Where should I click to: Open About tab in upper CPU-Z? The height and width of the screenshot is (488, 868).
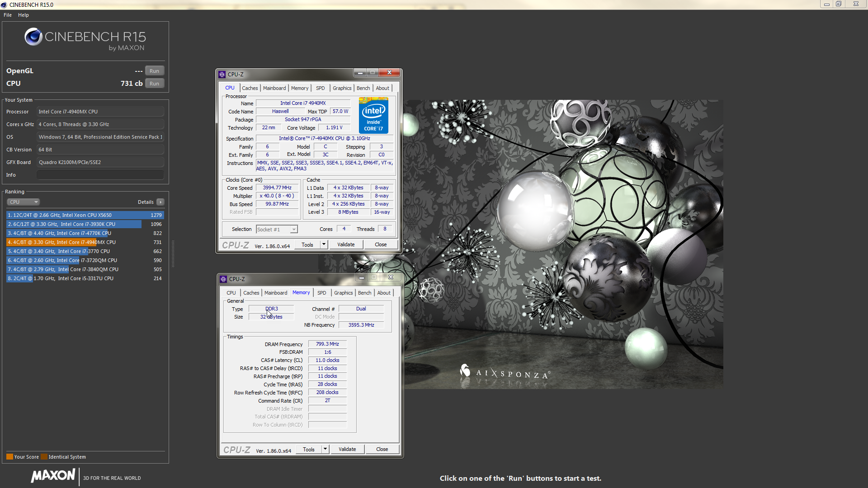(382, 88)
